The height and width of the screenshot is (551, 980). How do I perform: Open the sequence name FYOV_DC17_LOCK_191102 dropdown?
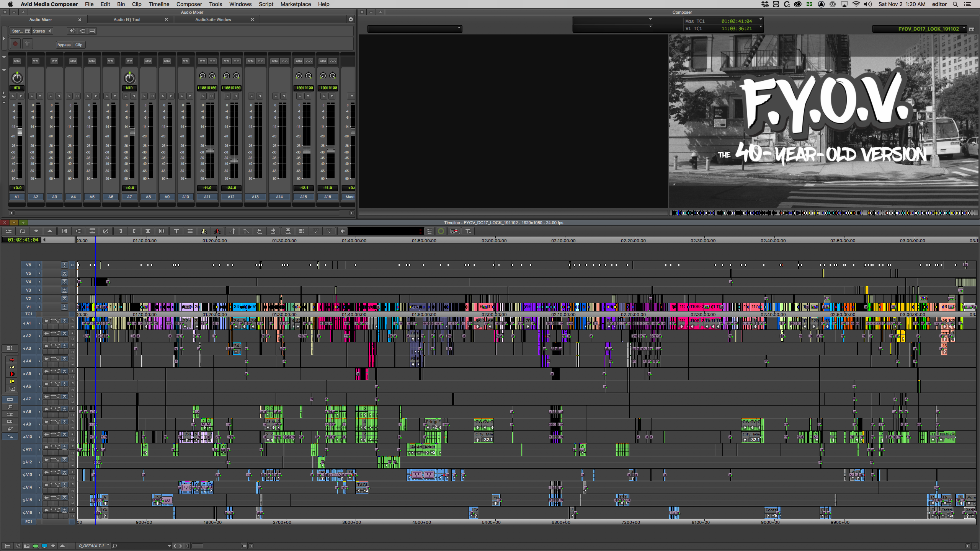tap(964, 28)
